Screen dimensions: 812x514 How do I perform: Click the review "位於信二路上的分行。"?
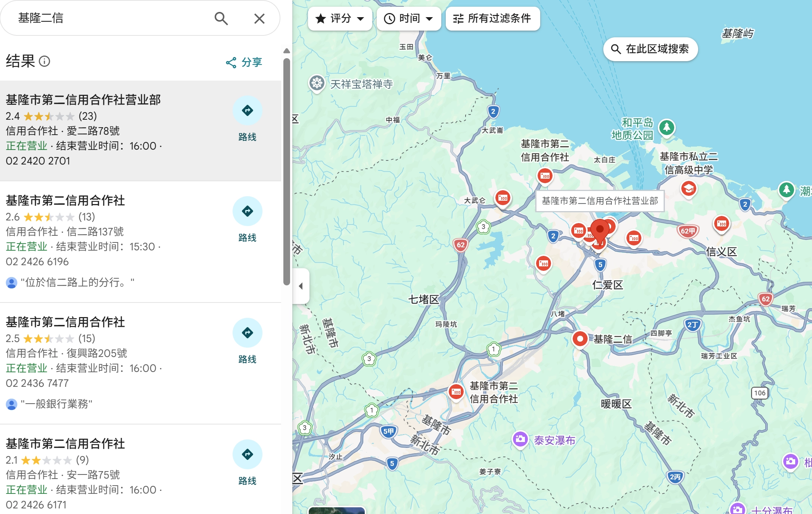(78, 282)
